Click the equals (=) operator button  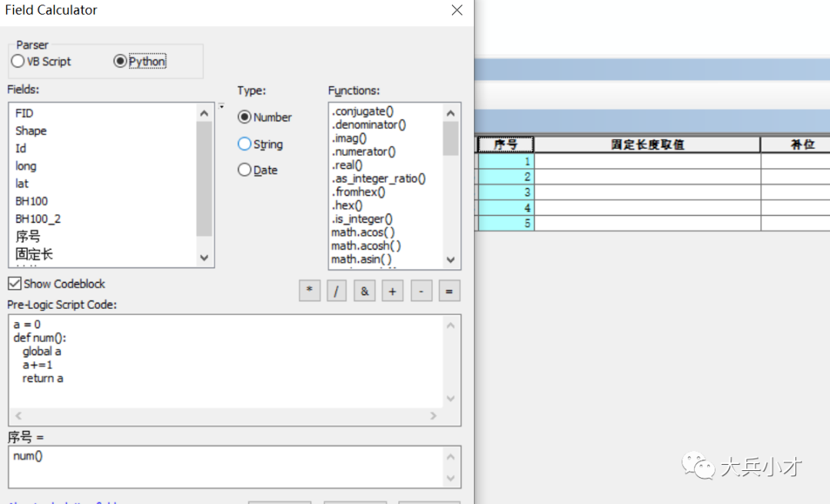[x=450, y=290]
